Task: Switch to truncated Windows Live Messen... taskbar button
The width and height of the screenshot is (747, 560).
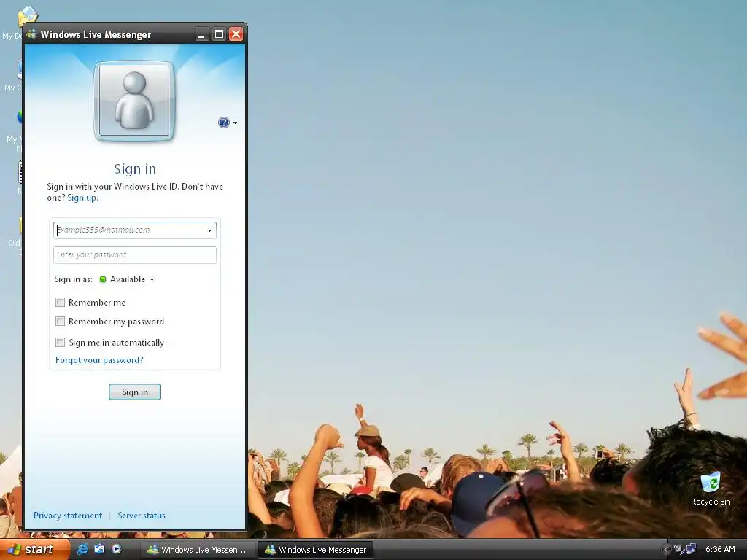Action: pos(198,550)
